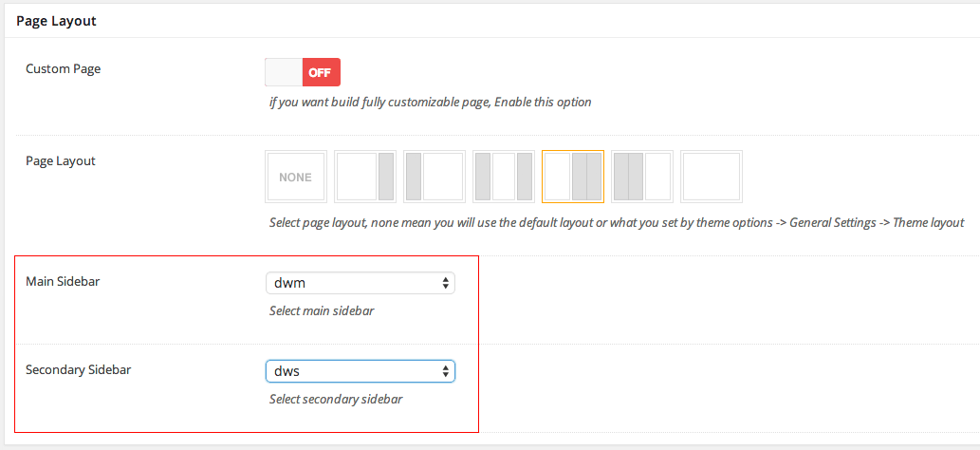Image resolution: width=980 pixels, height=450 pixels.
Task: Click the Page Layout row label
Action: (61, 160)
